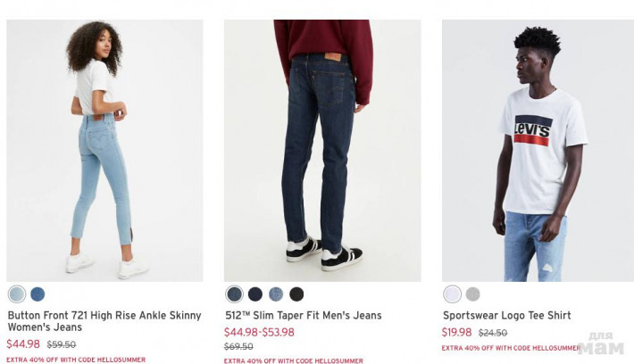Select the black swatch for 512 jeans
The width and height of the screenshot is (634, 364).
point(296,294)
